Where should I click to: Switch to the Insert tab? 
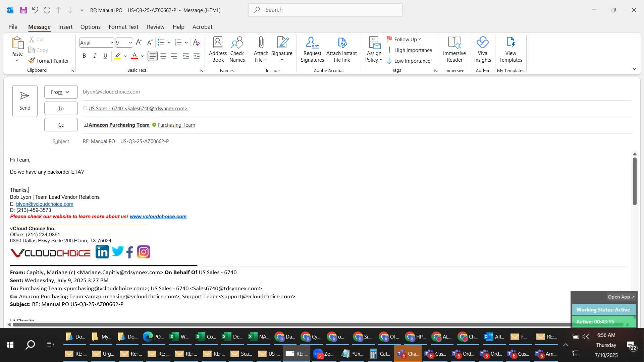tap(65, 27)
